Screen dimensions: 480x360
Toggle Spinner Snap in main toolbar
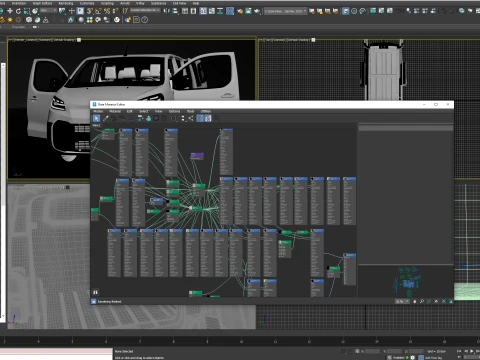point(115,11)
